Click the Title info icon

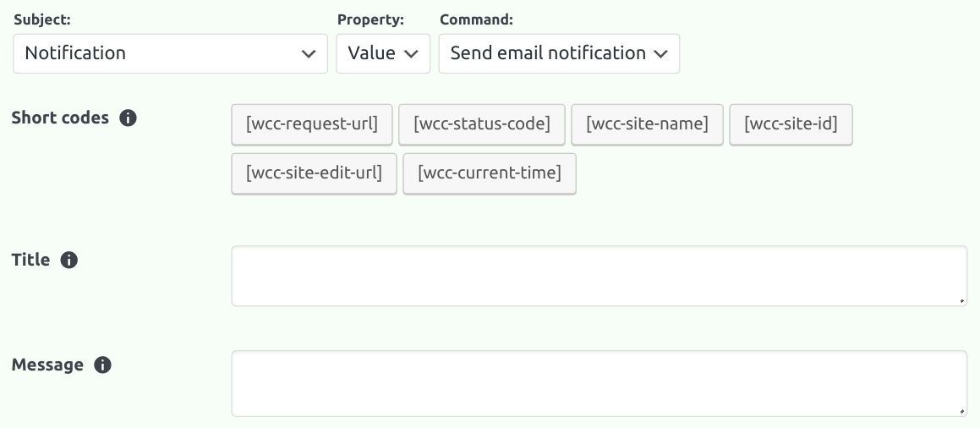click(x=70, y=261)
